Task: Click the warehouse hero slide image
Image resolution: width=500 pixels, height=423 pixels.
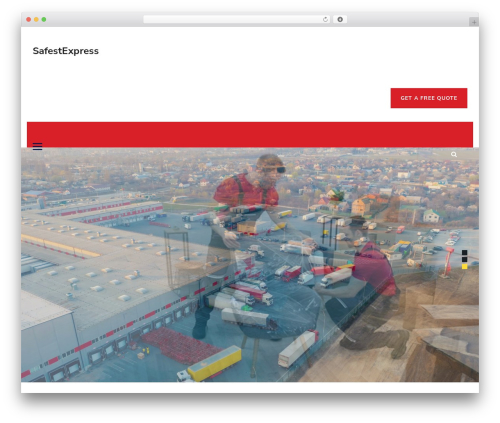Action: pyautogui.click(x=250, y=265)
